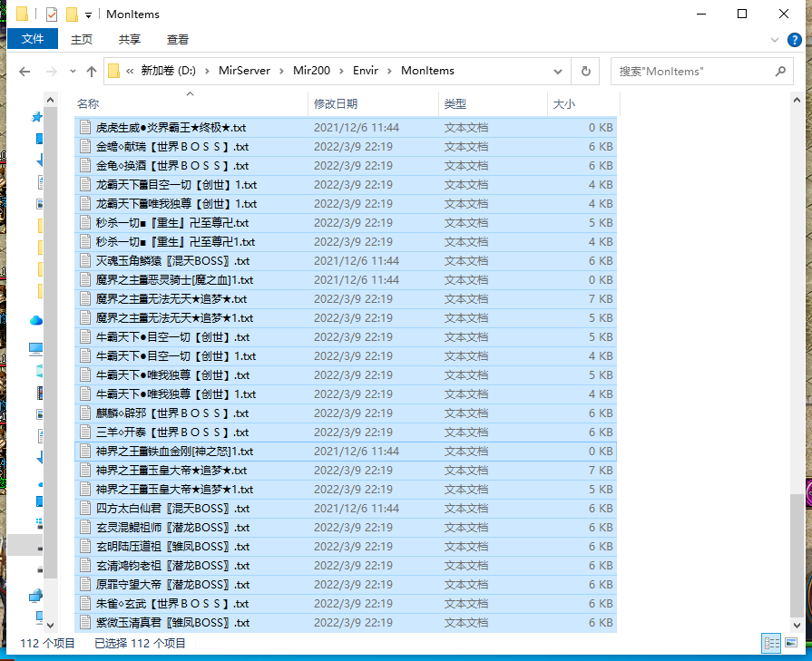Click icon of 灭魂玉角鳞猿〖混天BOSS〗.txt

click(x=85, y=260)
